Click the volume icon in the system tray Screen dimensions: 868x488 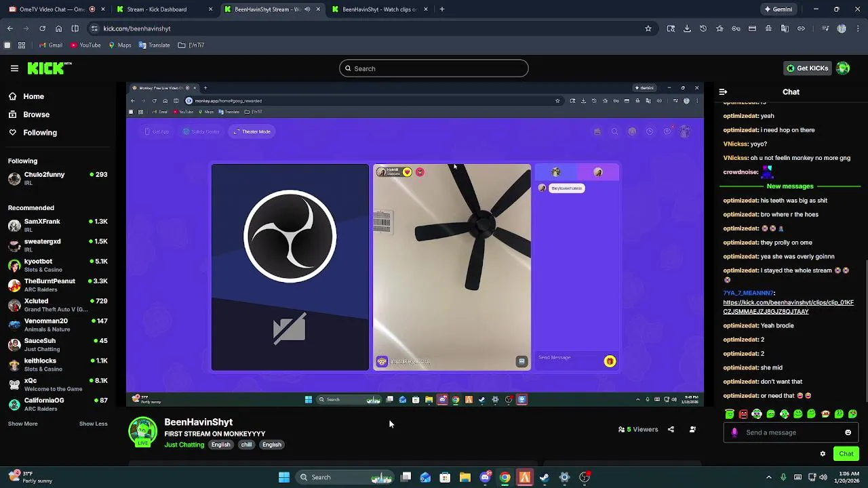pyautogui.click(x=824, y=477)
